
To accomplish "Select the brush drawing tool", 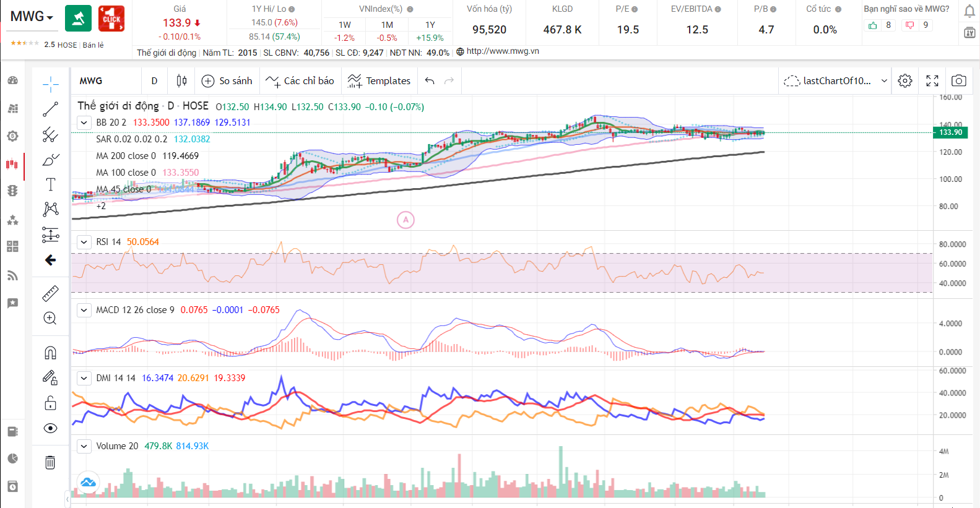I will pos(51,160).
